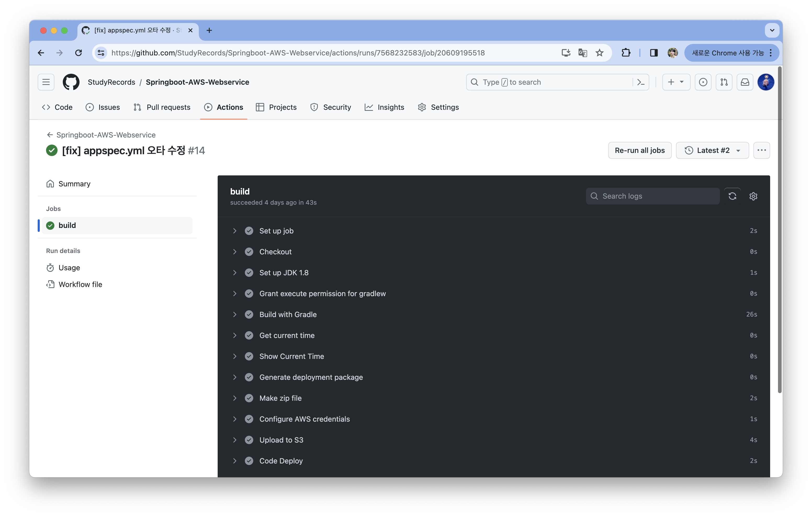Open the StudyRecords owner link
This screenshot has height=516, width=812.
(x=111, y=82)
